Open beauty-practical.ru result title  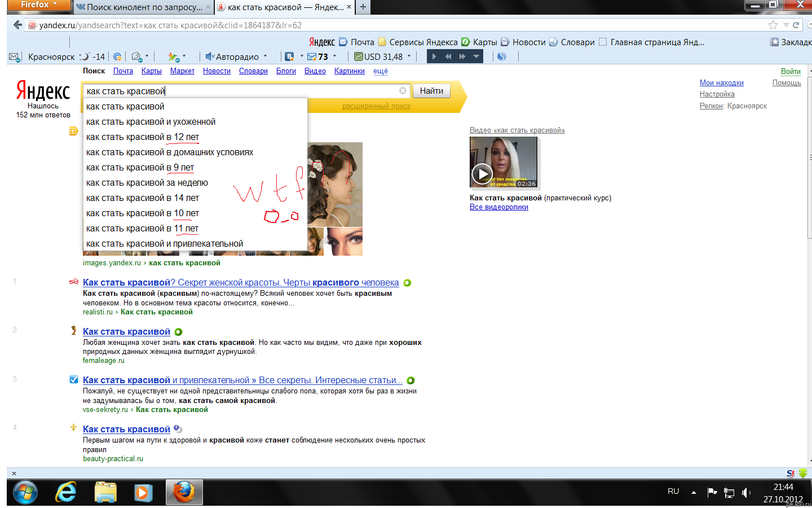click(x=126, y=430)
